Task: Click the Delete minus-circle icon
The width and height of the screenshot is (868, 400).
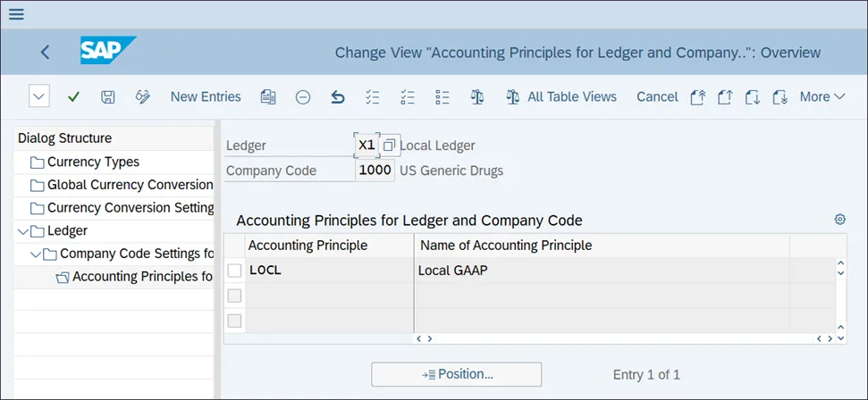Action: (x=303, y=96)
